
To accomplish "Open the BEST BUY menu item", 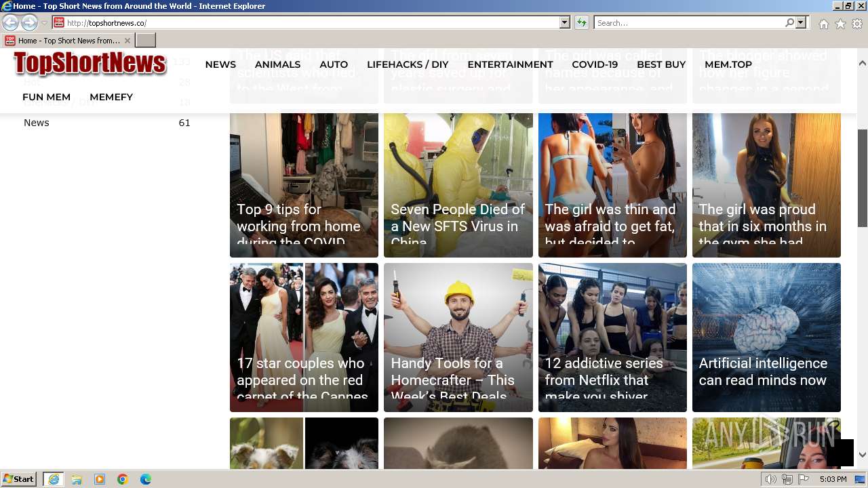I will (x=661, y=64).
